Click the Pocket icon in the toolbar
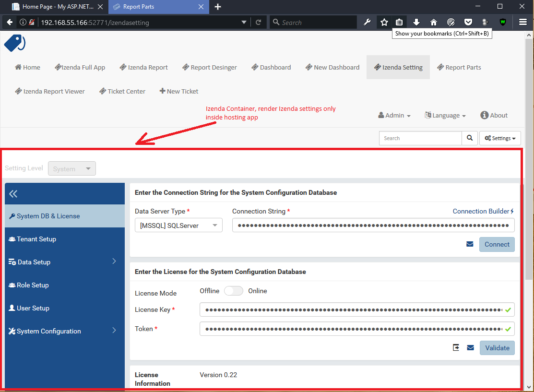This screenshot has height=392, width=534. point(468,23)
